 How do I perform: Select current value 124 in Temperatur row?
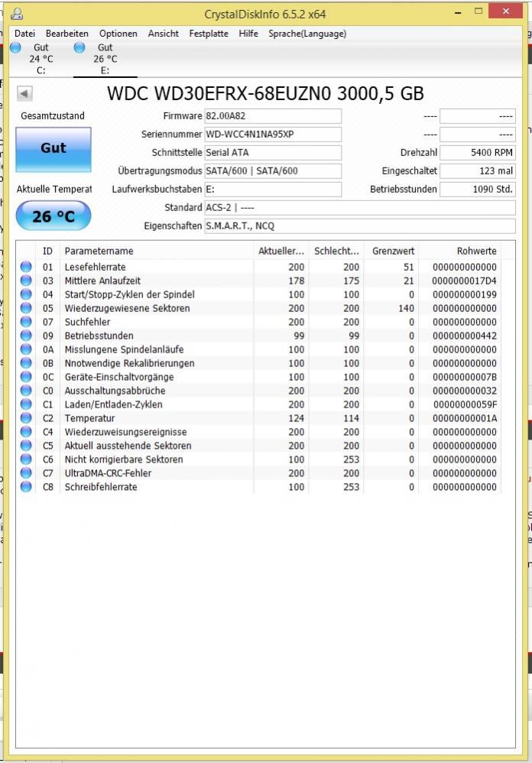point(296,418)
